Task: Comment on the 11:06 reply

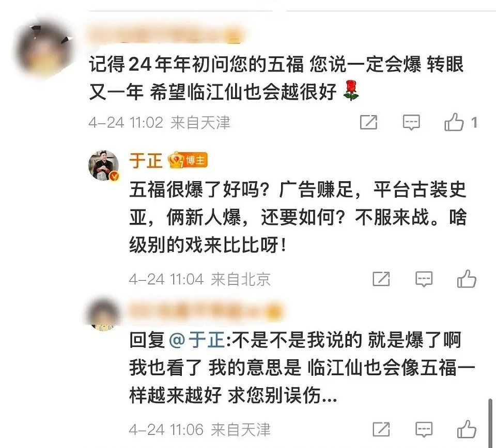Action: click(x=424, y=429)
